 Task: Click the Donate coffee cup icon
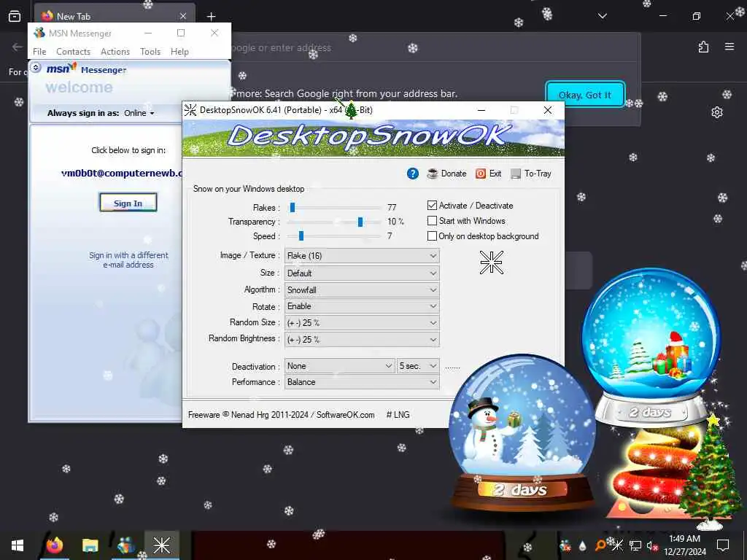[x=433, y=174]
